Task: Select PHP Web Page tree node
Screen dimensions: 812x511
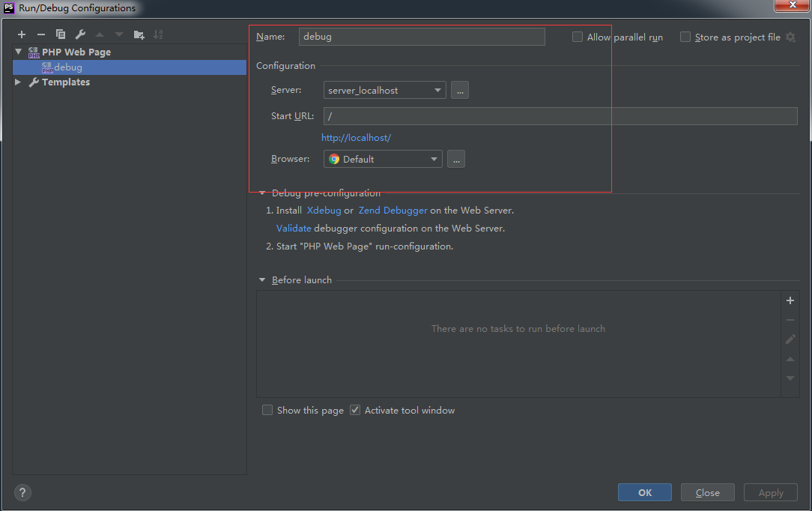Action: [76, 52]
